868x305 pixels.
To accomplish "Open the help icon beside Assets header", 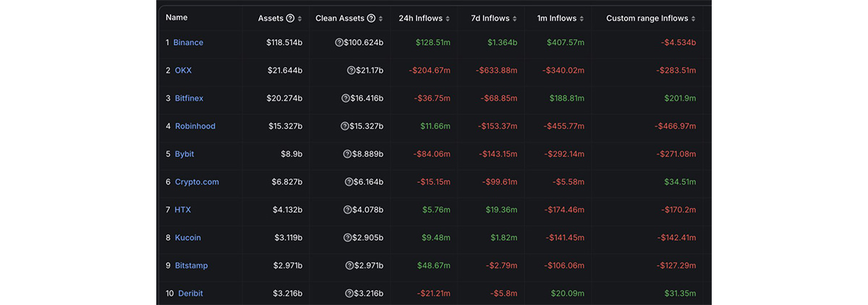I will [291, 18].
